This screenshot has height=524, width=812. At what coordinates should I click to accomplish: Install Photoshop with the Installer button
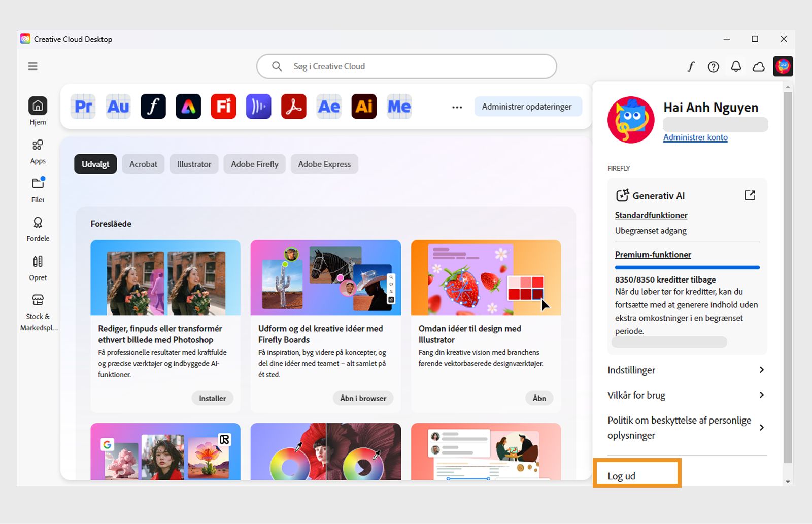coord(212,398)
